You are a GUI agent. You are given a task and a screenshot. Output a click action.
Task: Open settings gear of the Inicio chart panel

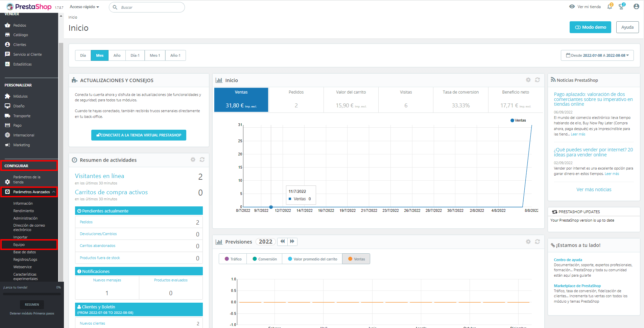pos(528,80)
